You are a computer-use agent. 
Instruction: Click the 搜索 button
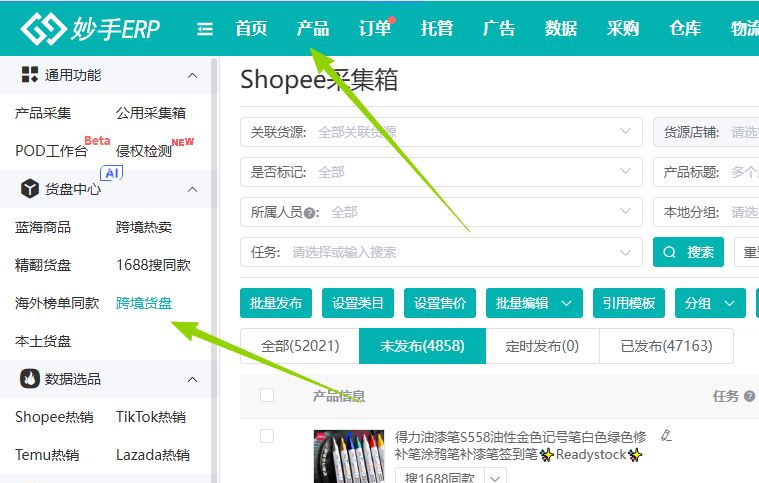point(688,252)
